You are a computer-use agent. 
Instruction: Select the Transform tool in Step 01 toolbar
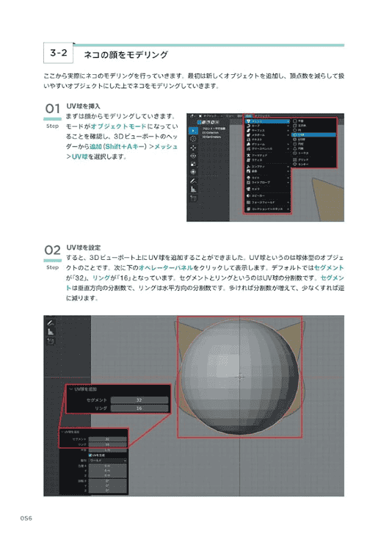193,172
